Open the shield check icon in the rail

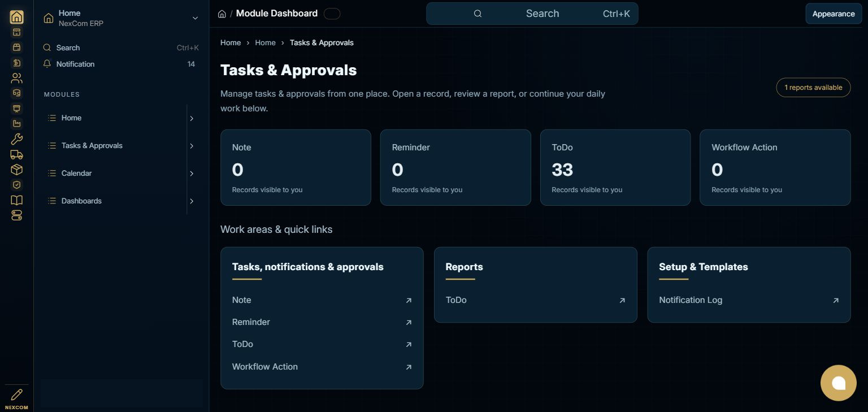click(17, 185)
